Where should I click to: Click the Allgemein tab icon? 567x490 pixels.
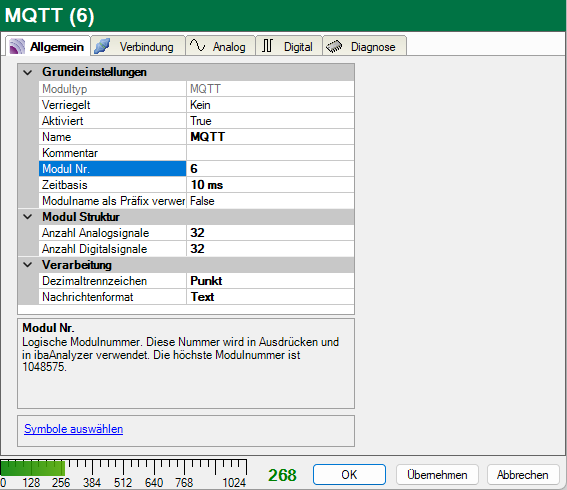click(17, 47)
